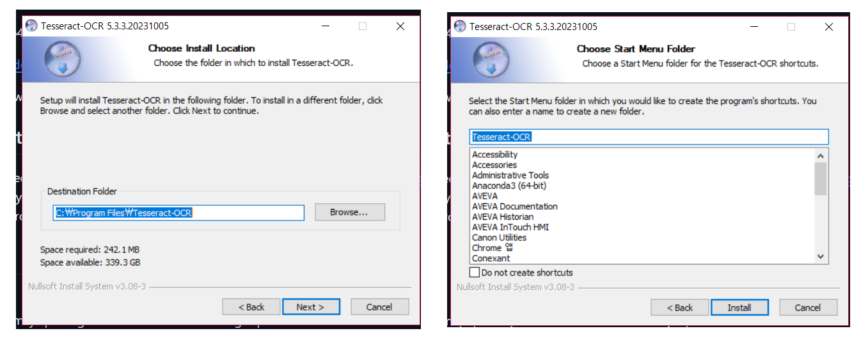This screenshot has width=868, height=347.
Task: Select Anaconda3 (64-bit) in the folder list
Action: pos(509,185)
